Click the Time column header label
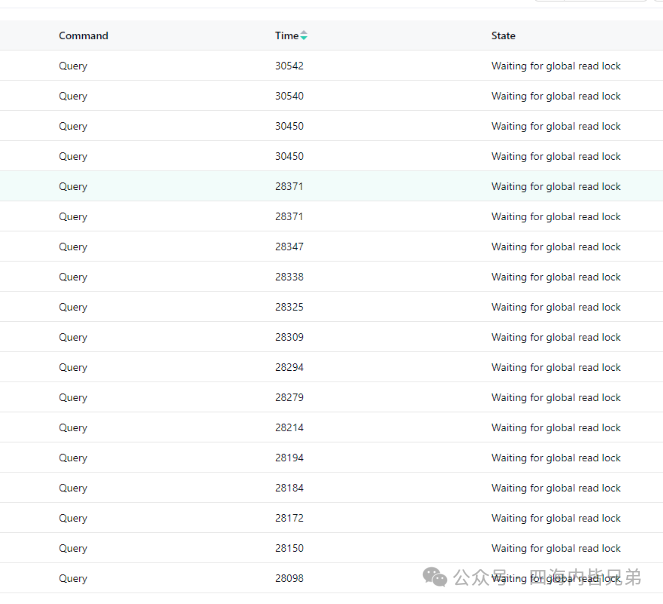The width and height of the screenshot is (663, 604). click(x=287, y=36)
